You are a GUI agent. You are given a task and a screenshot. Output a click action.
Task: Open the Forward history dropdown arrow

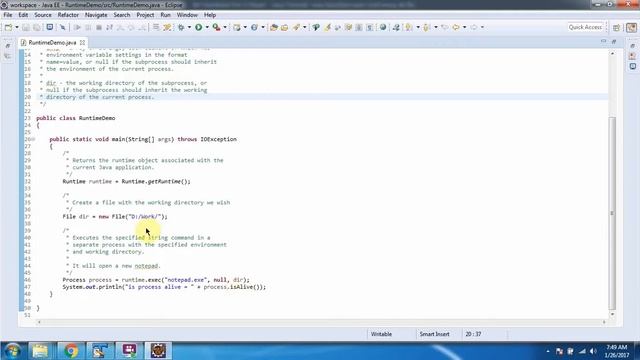tap(482, 27)
